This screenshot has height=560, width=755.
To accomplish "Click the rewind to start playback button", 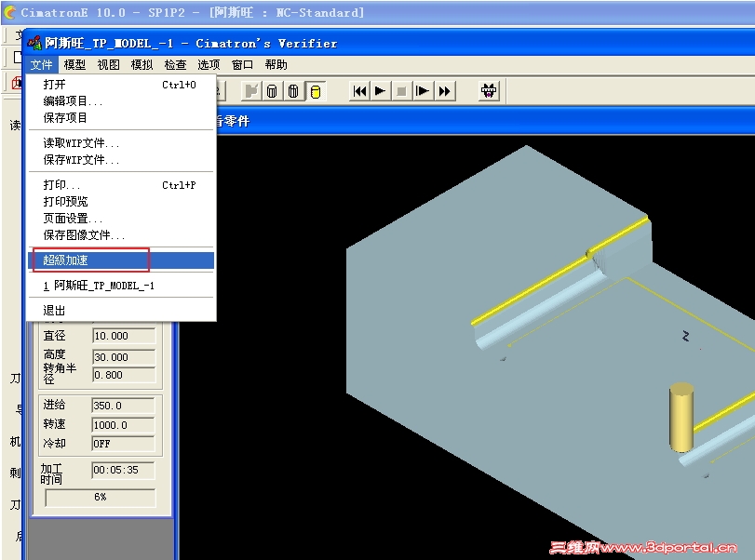I will (359, 91).
